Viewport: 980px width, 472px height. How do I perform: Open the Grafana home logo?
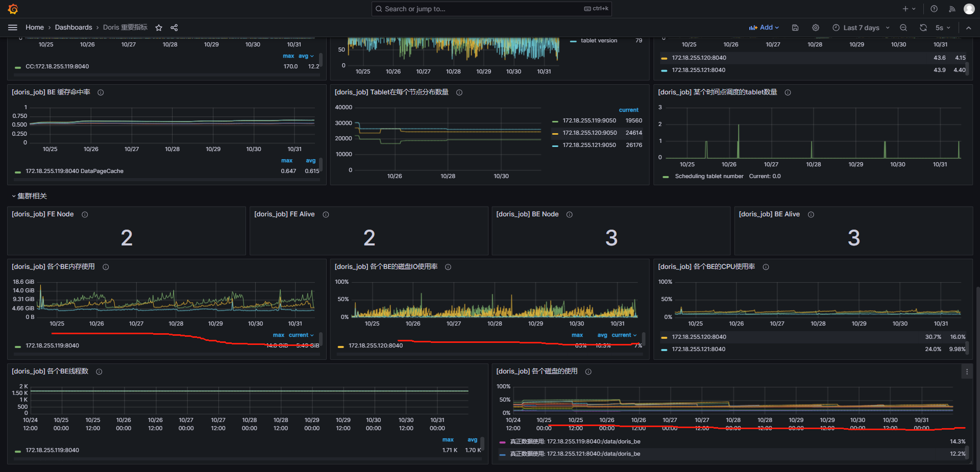13,9
